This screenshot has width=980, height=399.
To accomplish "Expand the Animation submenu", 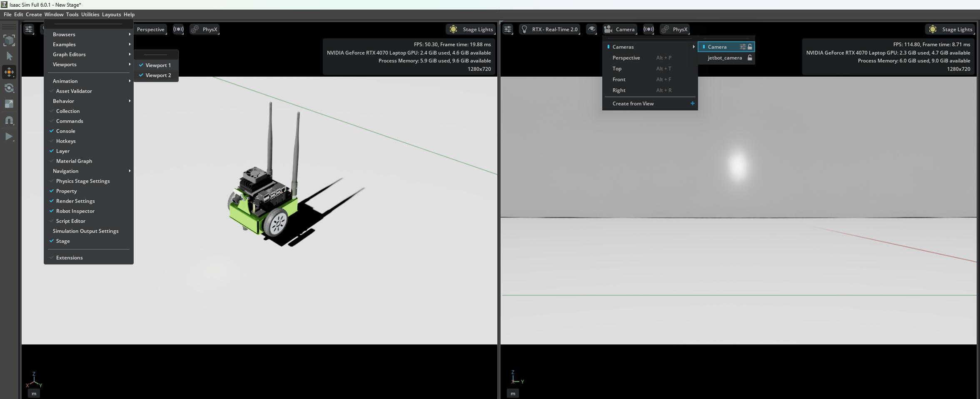I will 89,81.
